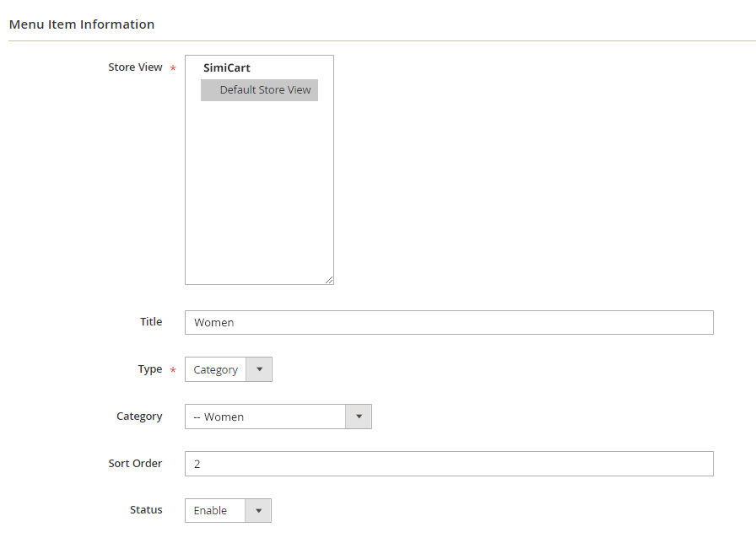Viewport: 756px width, 543px height.
Task: Click the Type field label
Action: tap(150, 369)
